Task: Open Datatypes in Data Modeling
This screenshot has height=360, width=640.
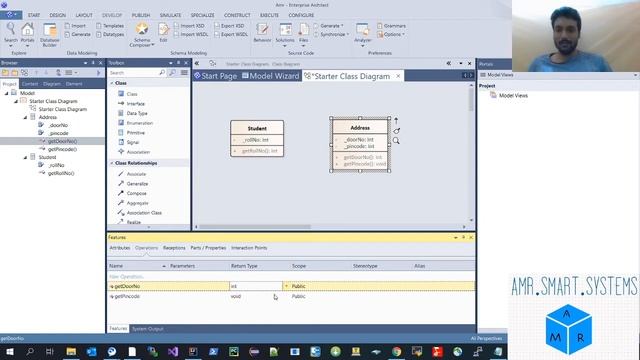Action: point(110,34)
